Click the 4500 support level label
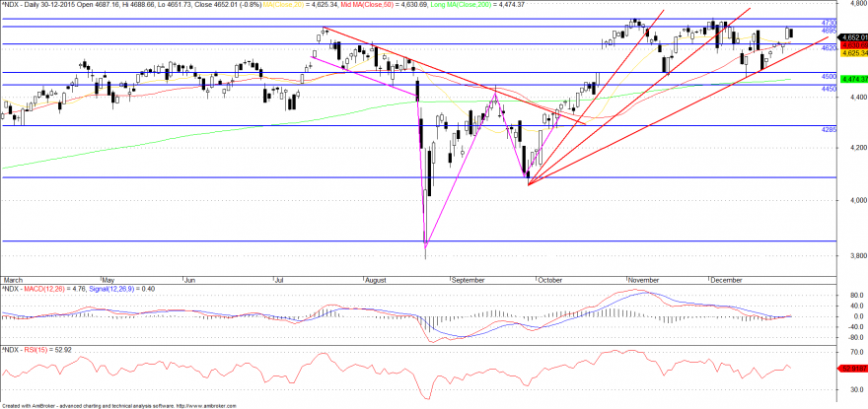This screenshot has height=409, width=868. [829, 76]
